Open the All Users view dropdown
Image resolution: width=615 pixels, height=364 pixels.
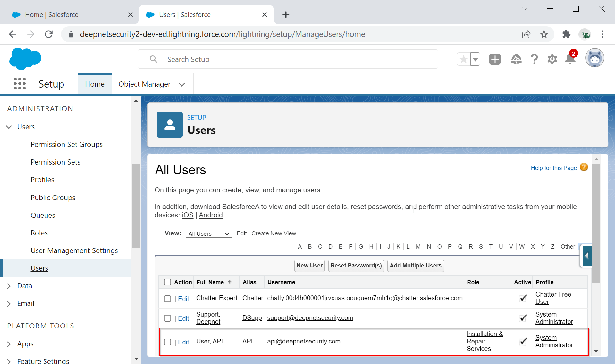coord(209,234)
